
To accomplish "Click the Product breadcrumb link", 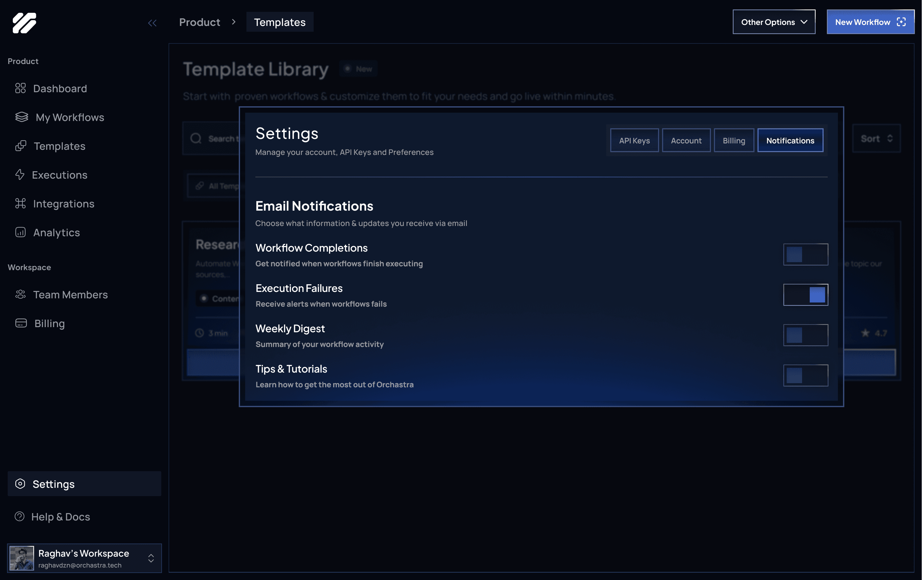I will [199, 22].
